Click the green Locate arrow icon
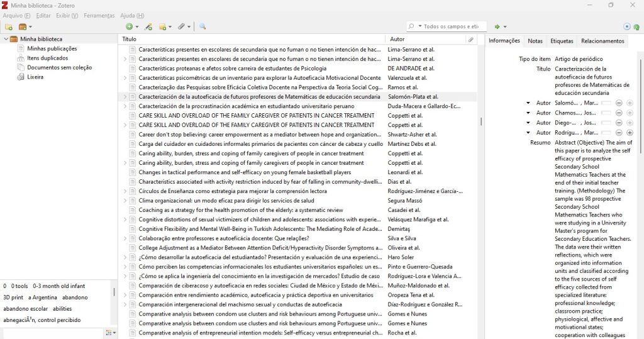Image resolution: width=644 pixels, height=339 pixels. tap(497, 26)
